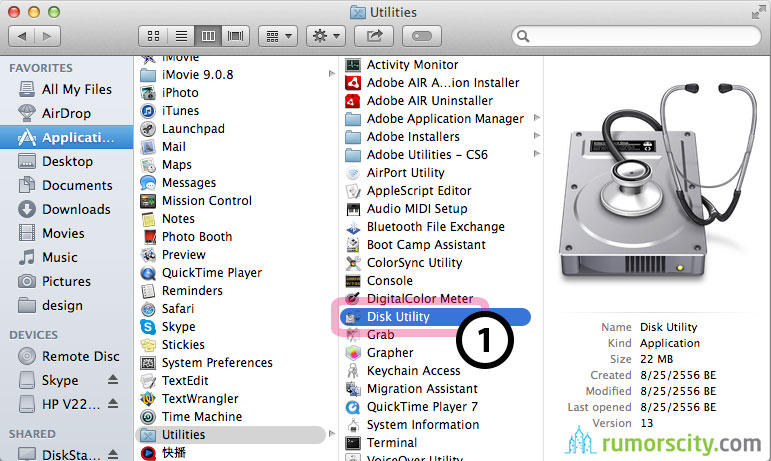Screen dimensions: 771x461
Task: Enter full screen with the corner arrows icon
Action: click(x=758, y=12)
